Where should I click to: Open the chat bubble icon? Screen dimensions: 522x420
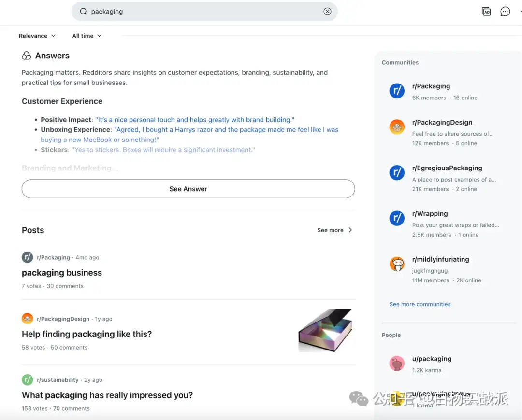(505, 12)
